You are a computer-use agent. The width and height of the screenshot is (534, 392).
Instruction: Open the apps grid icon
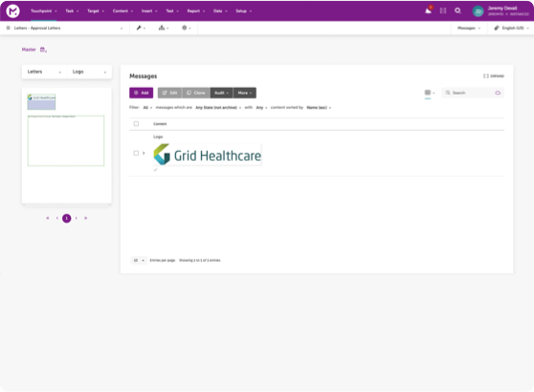[x=443, y=11]
